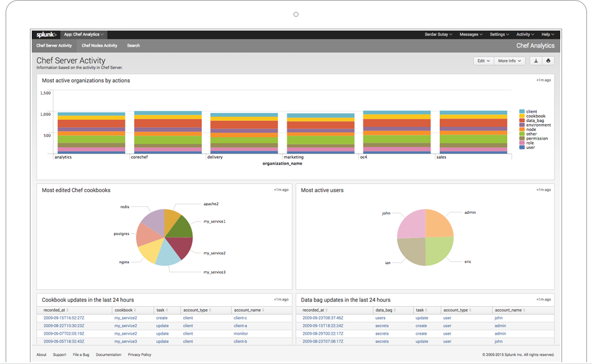Click the delivery organization bar
This screenshot has height=364, width=592.
244,133
